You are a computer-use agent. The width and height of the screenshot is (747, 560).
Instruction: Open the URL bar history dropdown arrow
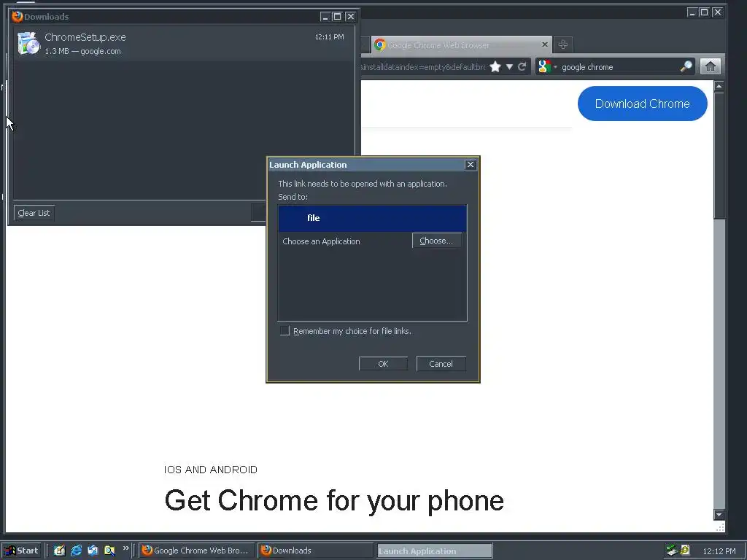(x=509, y=66)
